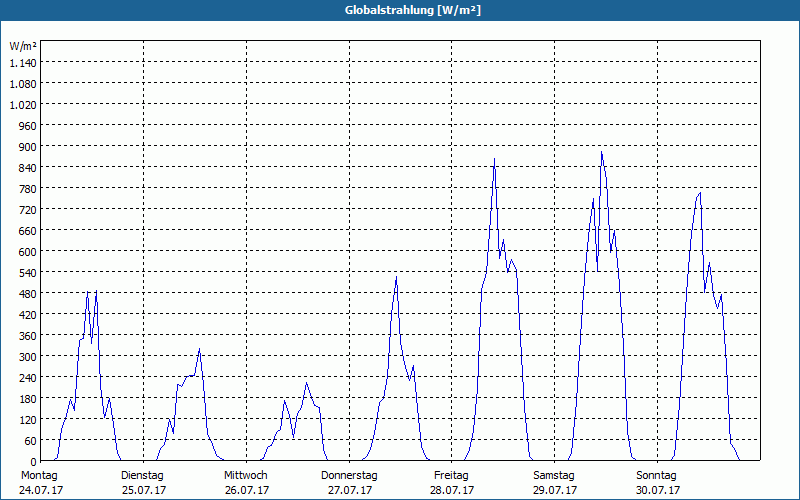
Task: Click the 0 y-axis value
Action: click(34, 461)
